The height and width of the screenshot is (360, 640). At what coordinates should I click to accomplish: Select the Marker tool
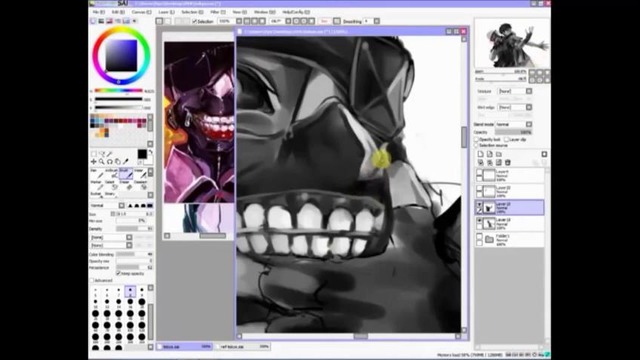97,184
